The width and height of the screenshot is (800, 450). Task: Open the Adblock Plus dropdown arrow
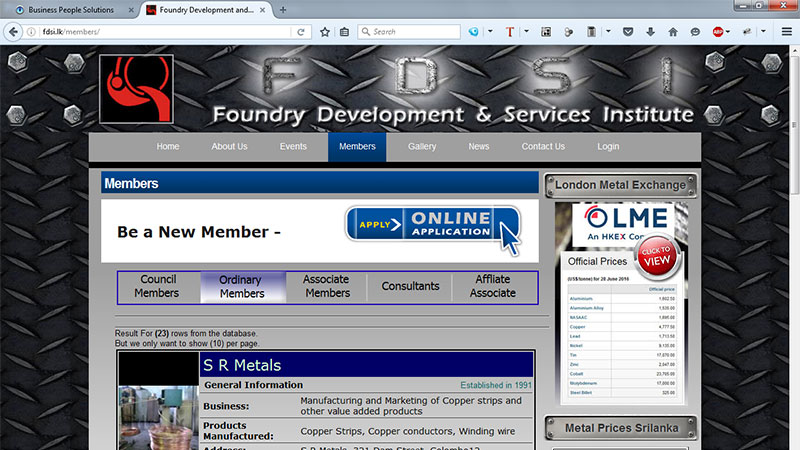pyautogui.click(x=728, y=32)
